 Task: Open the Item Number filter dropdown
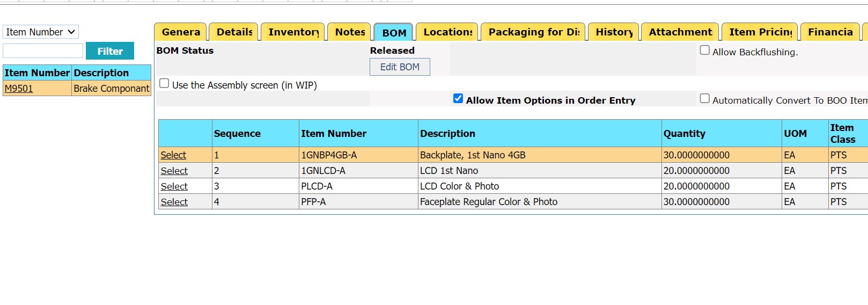(41, 32)
